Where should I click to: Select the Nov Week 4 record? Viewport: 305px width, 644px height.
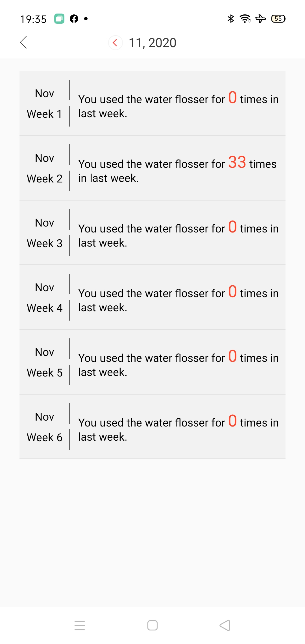tap(152, 297)
